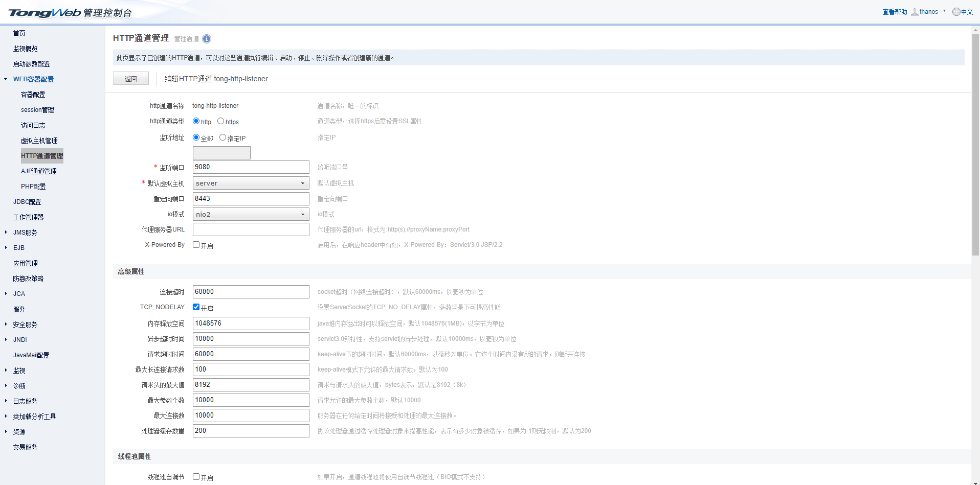Go to 虚拟主机管理 menu item
Screen dimensions: 980x485
tap(39, 141)
